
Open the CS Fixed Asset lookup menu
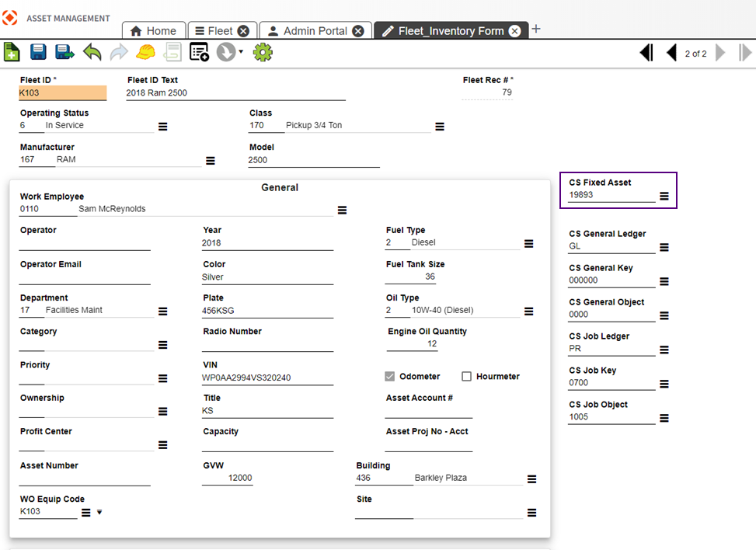664,197
